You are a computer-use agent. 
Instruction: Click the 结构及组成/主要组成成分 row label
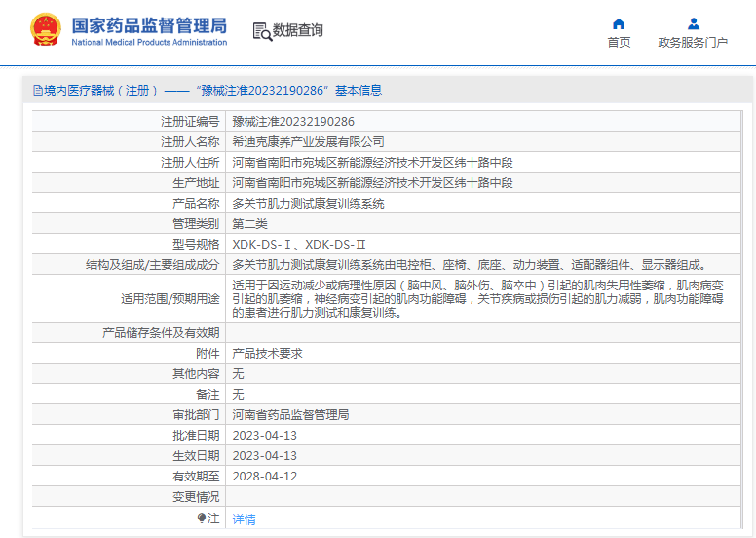(x=152, y=265)
